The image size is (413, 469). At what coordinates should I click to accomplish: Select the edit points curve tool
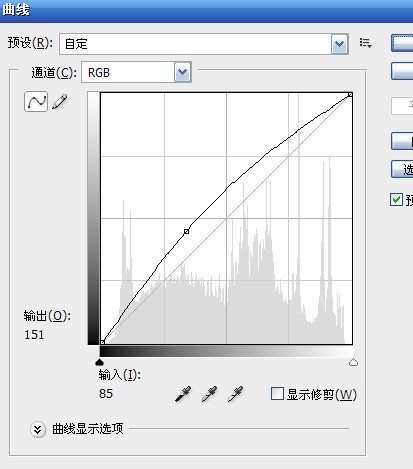tap(36, 101)
